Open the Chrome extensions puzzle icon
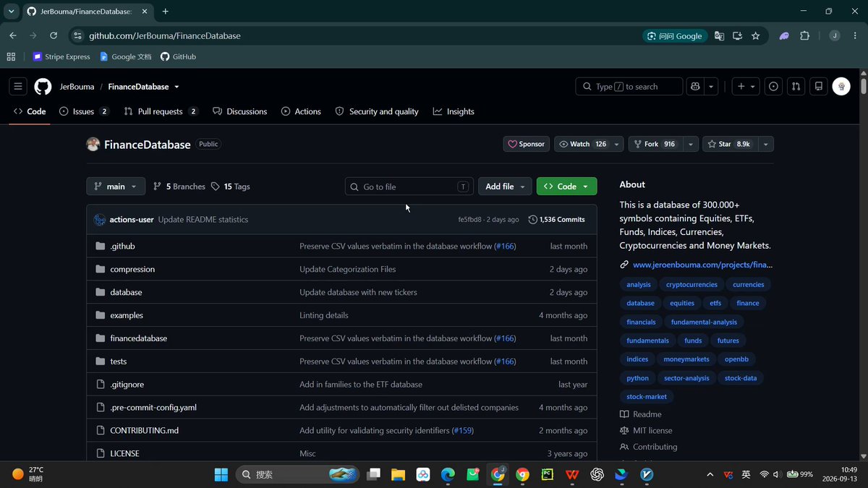This screenshot has height=488, width=868. 804,35
